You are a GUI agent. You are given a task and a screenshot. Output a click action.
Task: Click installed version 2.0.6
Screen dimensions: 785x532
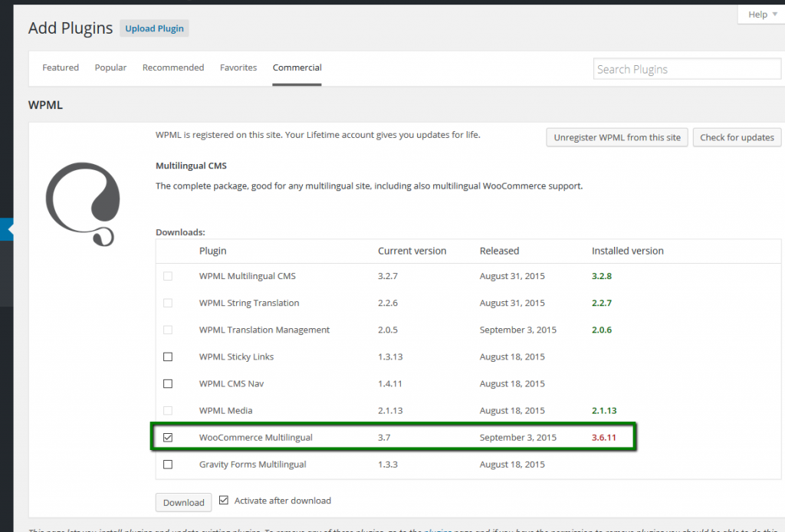[602, 330]
